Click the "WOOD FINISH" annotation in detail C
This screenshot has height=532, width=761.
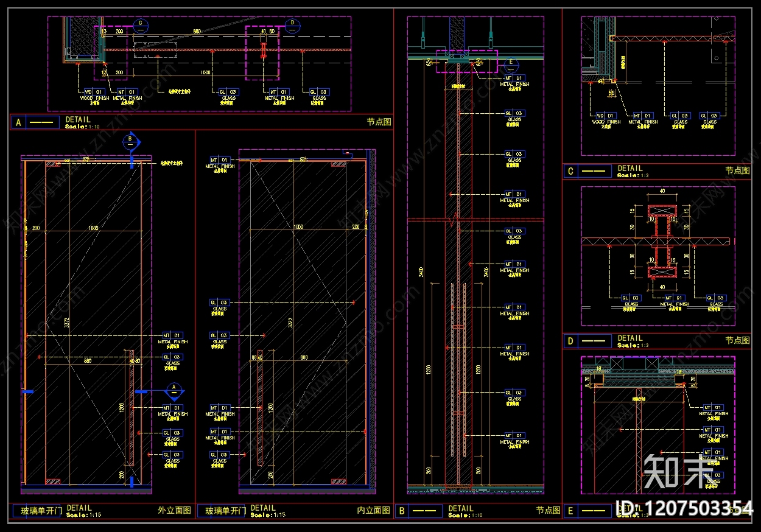[606, 122]
